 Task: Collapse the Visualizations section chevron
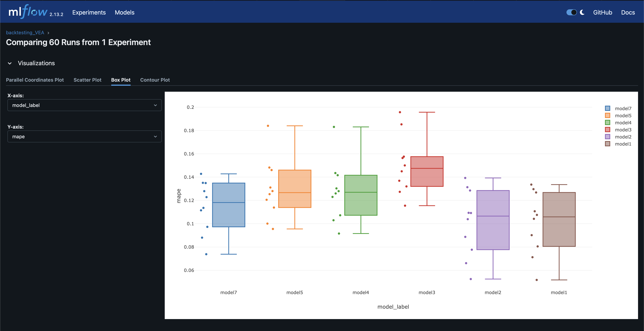pyautogui.click(x=10, y=63)
